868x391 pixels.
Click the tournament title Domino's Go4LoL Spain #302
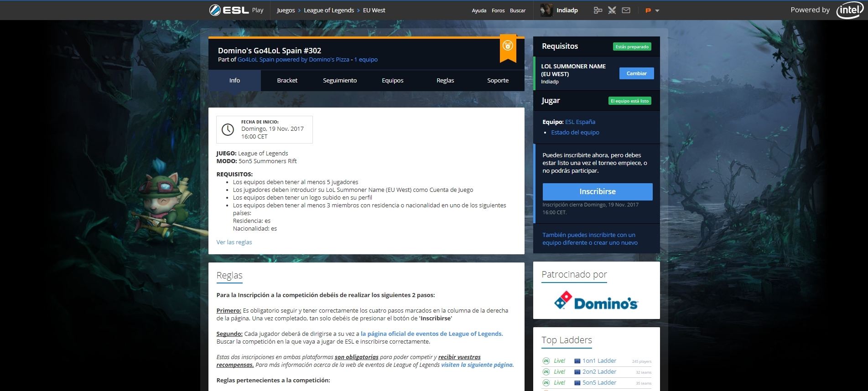point(270,51)
